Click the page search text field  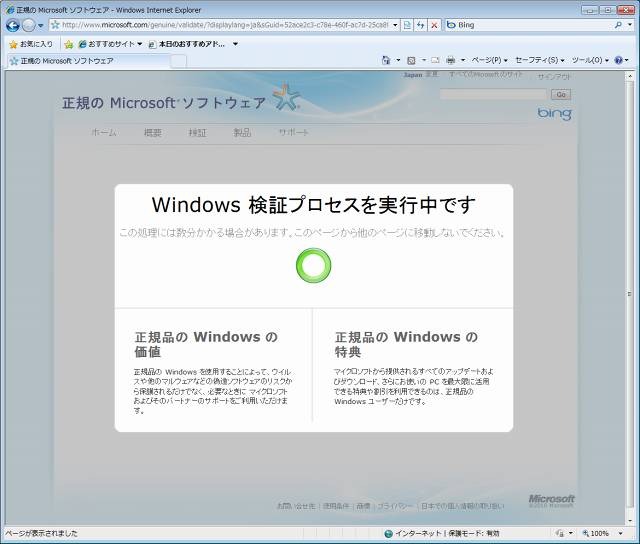[x=493, y=94]
